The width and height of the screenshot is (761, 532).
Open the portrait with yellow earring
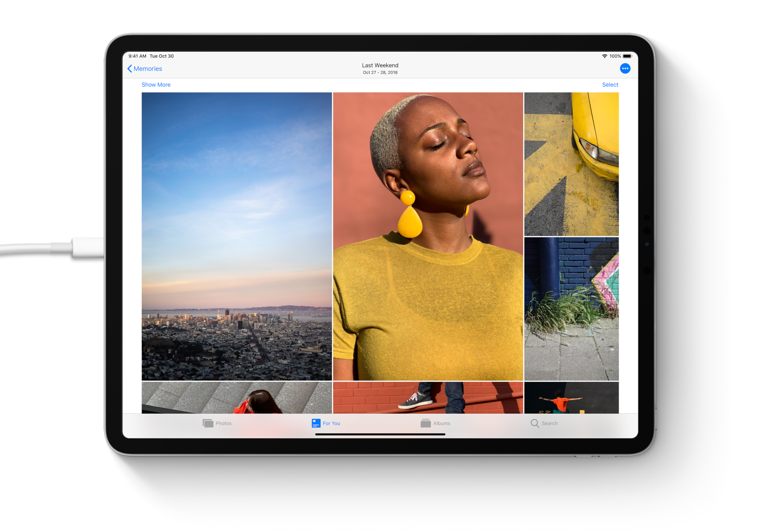428,236
